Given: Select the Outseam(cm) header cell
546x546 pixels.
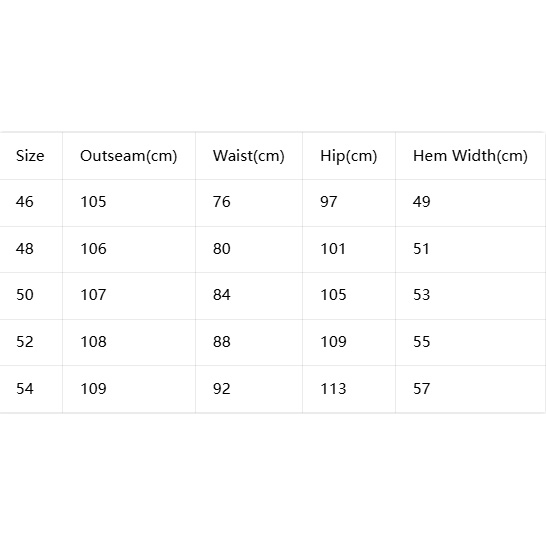Looking at the screenshot, I should tap(128, 156).
